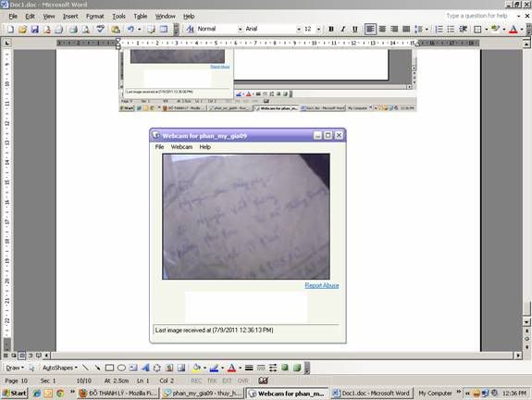Click the Open folder icon in the toolbar
The width and height of the screenshot is (532, 400).
point(22,30)
